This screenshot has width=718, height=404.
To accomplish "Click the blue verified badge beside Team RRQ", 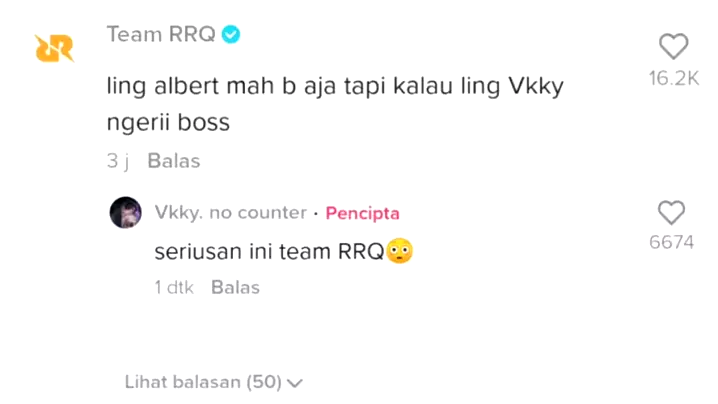I will click(231, 34).
